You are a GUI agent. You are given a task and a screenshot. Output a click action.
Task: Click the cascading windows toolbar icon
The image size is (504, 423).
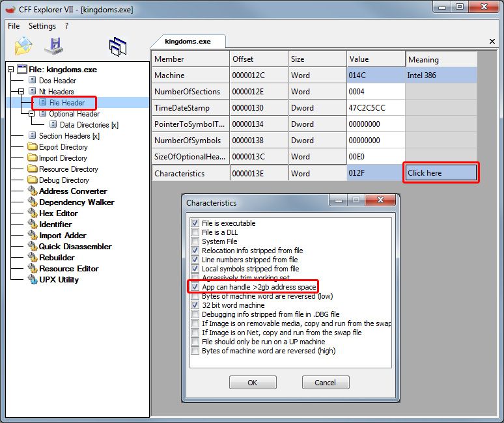coord(118,46)
